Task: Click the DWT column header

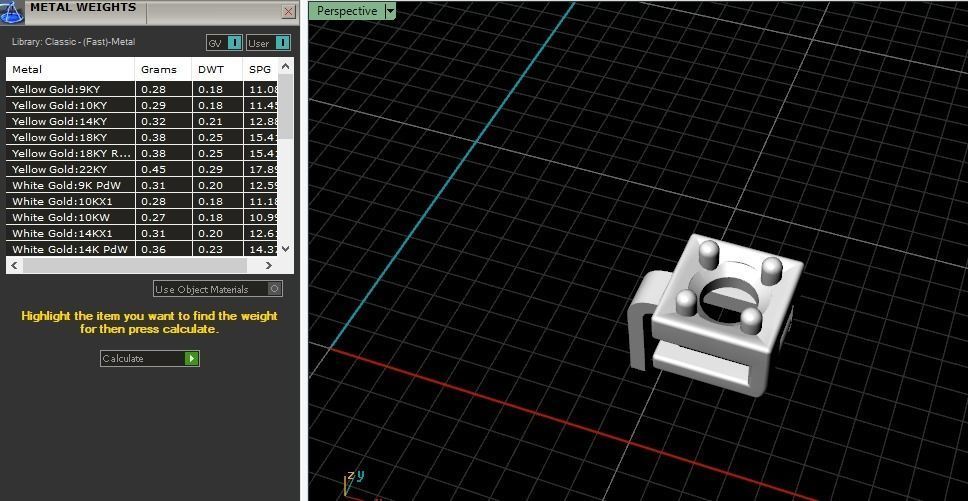Action: (x=217, y=69)
